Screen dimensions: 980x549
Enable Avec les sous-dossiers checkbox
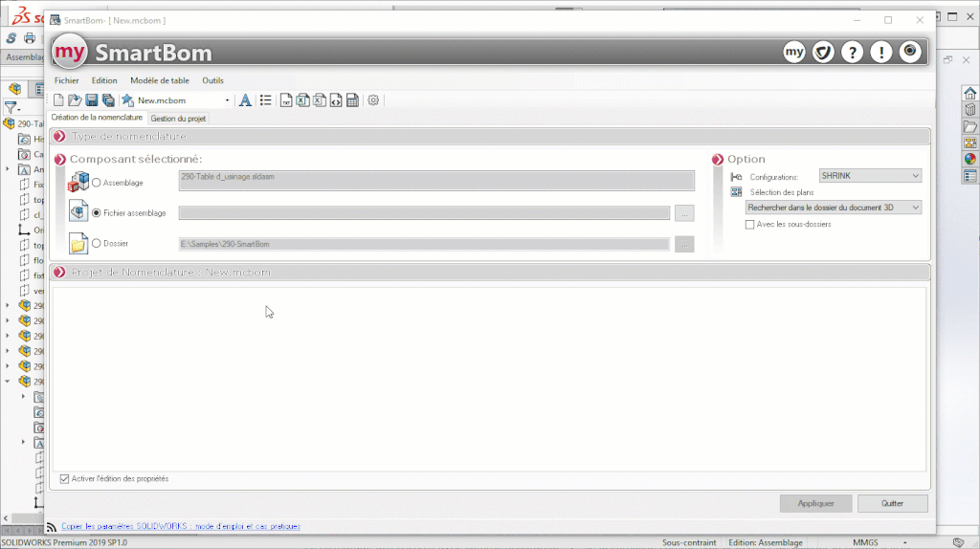coord(750,224)
